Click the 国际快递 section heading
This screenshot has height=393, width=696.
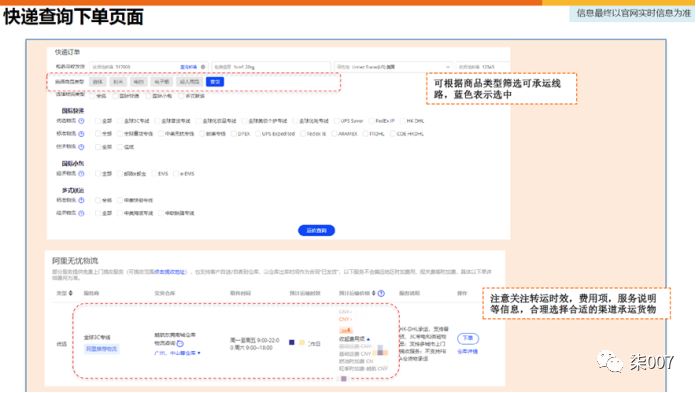click(72, 111)
